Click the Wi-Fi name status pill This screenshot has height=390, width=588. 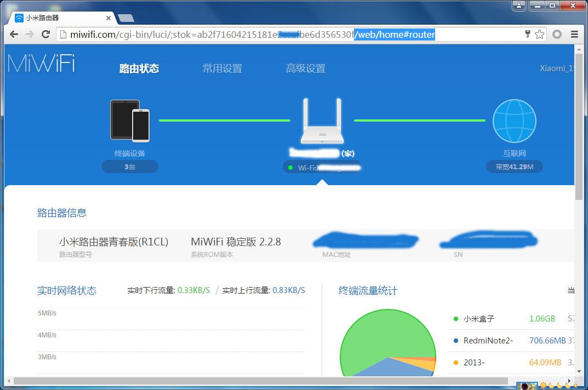pos(322,167)
